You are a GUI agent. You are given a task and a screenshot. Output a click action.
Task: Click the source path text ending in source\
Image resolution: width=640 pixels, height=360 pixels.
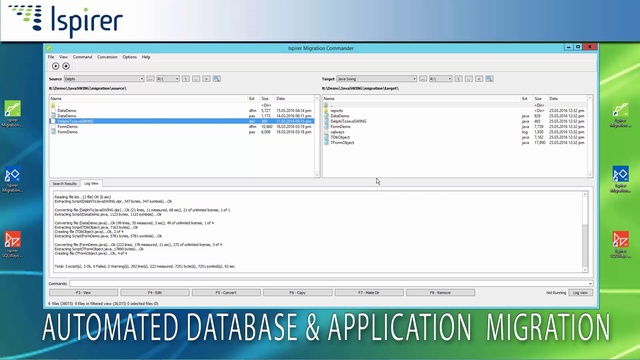(88, 89)
